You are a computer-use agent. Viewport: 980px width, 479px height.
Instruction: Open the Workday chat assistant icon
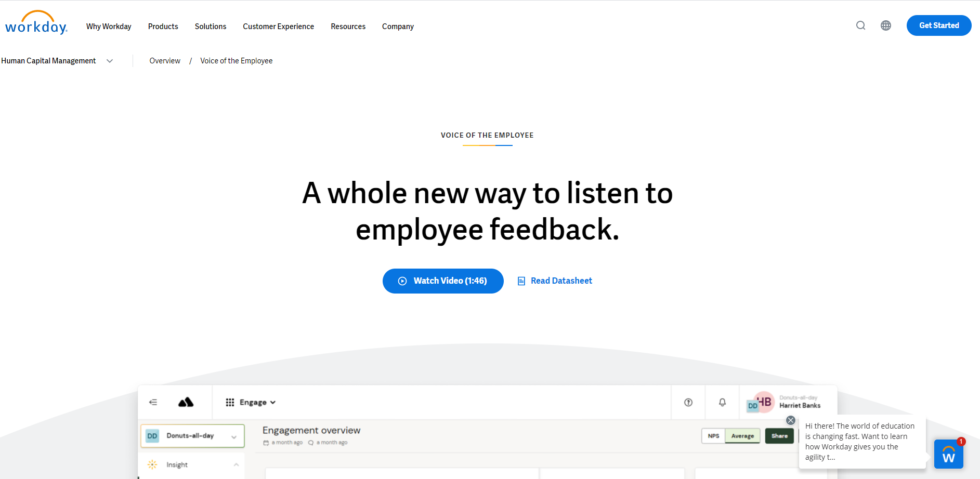[949, 454]
